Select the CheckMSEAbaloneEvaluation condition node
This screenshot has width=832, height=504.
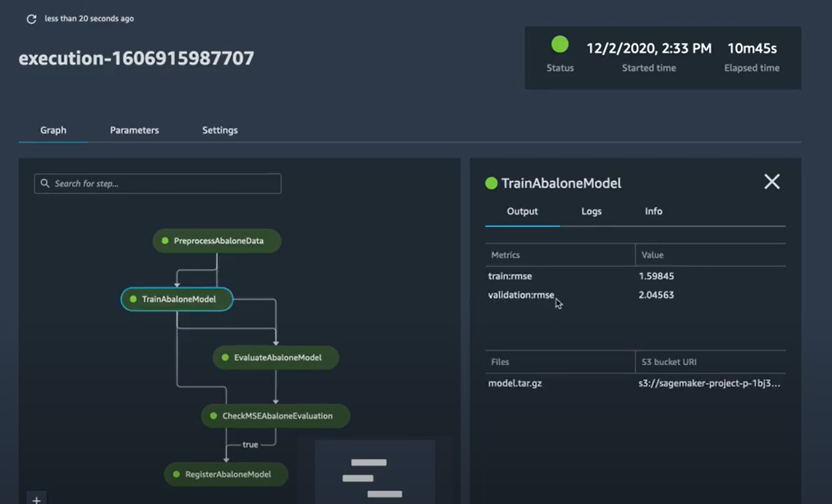276,416
